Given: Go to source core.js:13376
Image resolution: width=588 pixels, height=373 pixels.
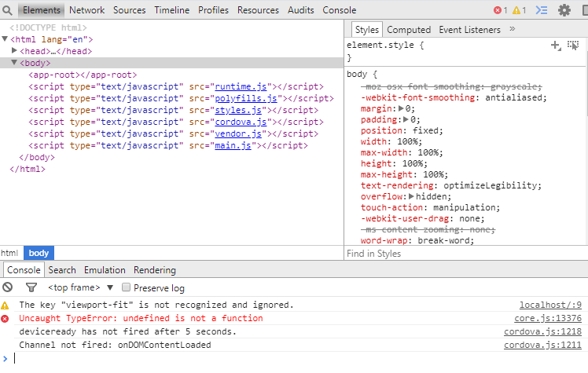Looking at the screenshot, I should [x=547, y=318].
